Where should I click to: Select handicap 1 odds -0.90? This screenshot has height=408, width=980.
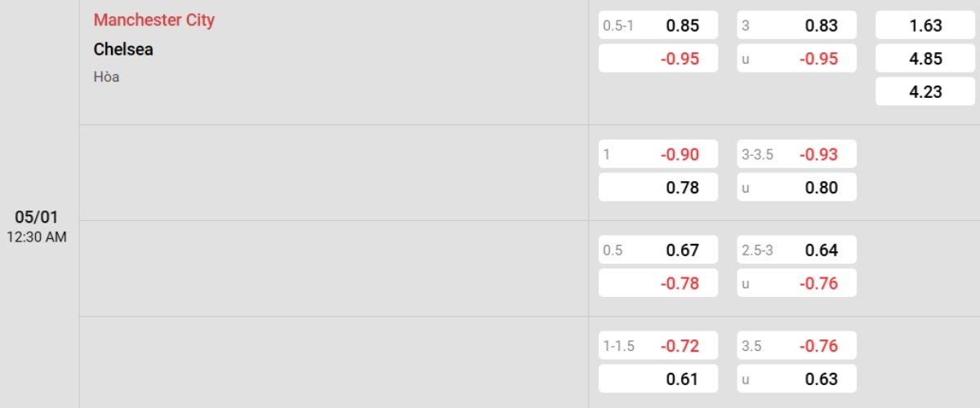(658, 154)
